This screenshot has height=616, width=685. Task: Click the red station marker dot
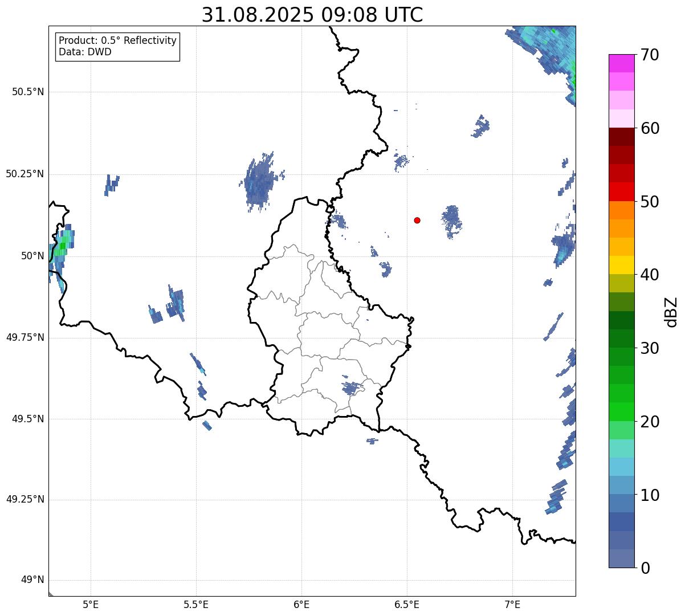tap(417, 220)
